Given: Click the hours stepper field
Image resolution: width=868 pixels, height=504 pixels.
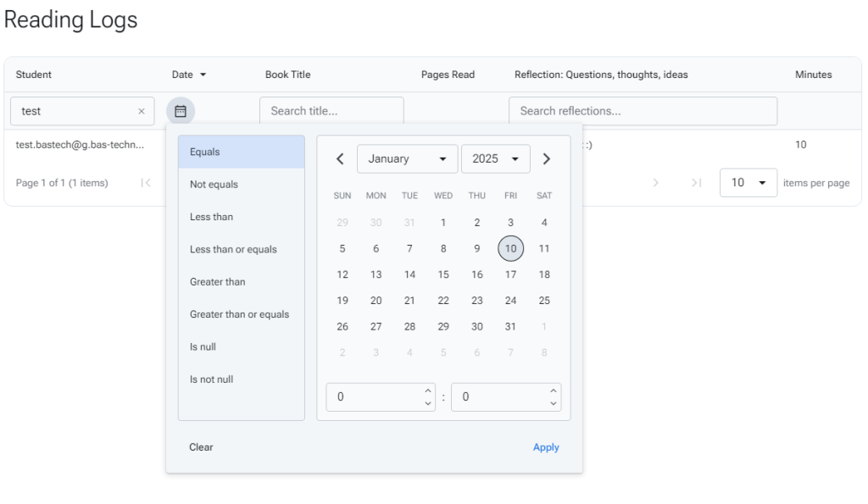Looking at the screenshot, I should click(x=373, y=397).
